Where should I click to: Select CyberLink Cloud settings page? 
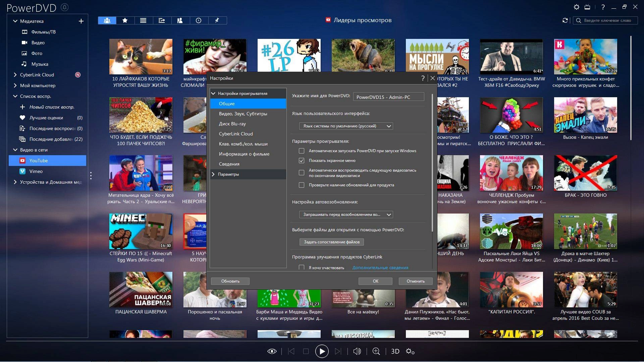pyautogui.click(x=248, y=134)
